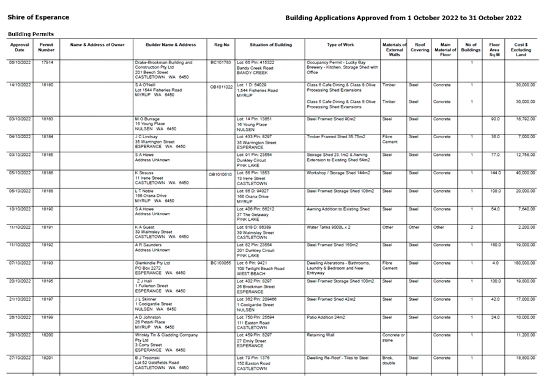Click the Shire of Esperance title
The image size is (555, 392).
(39, 18)
